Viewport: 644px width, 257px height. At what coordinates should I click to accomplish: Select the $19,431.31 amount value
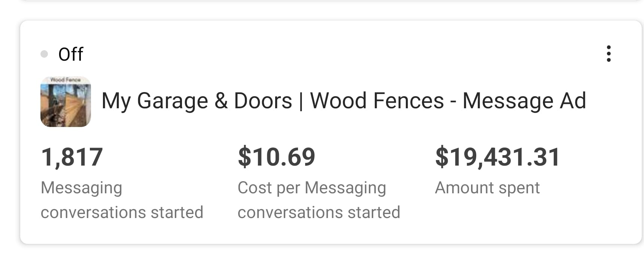[497, 157]
